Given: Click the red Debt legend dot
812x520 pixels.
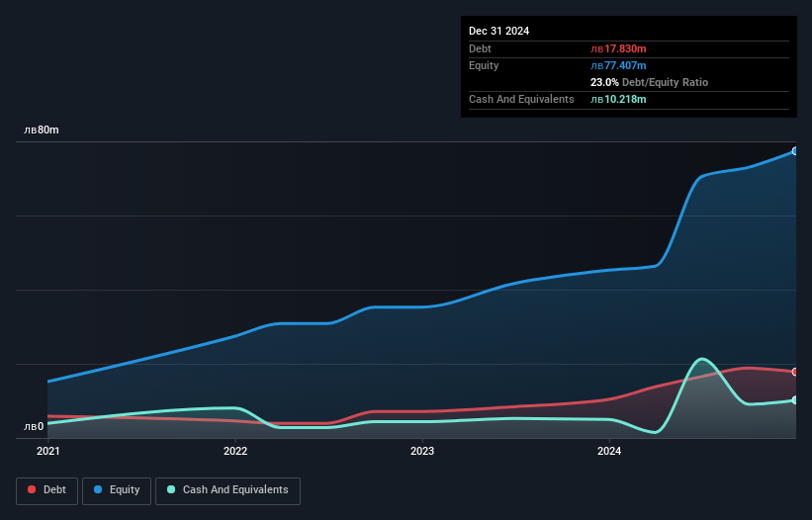Looking at the screenshot, I should [32, 489].
